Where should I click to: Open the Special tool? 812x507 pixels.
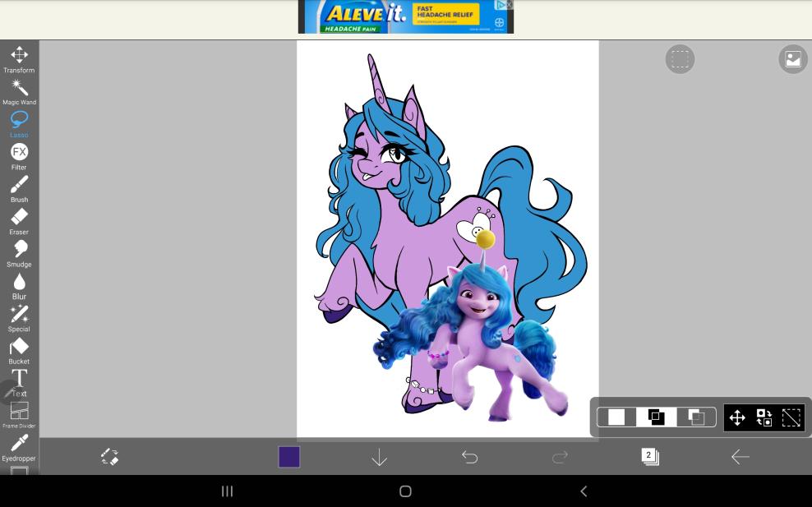pyautogui.click(x=19, y=319)
